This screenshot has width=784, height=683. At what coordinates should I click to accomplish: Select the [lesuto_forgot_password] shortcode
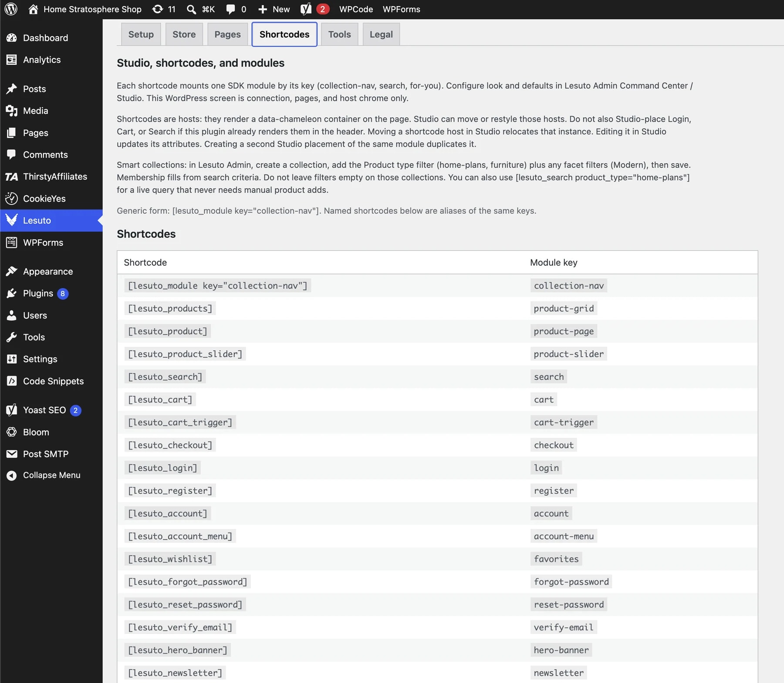click(x=187, y=582)
